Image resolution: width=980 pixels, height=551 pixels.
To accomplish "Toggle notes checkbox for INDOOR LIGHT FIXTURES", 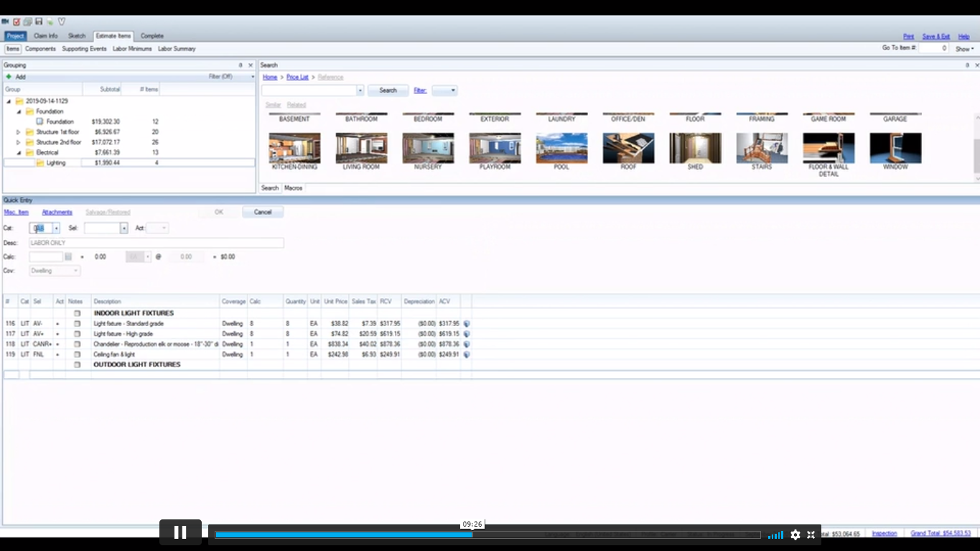I will tap(77, 313).
